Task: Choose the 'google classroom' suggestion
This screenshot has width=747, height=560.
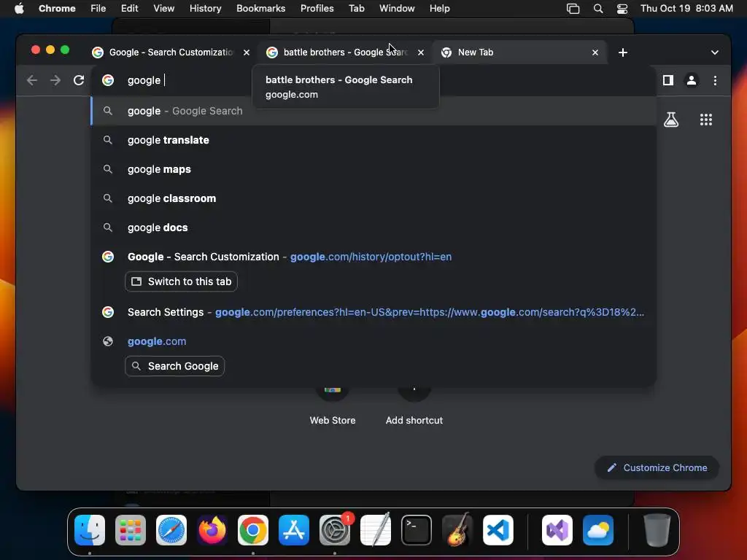Action: coord(373,198)
